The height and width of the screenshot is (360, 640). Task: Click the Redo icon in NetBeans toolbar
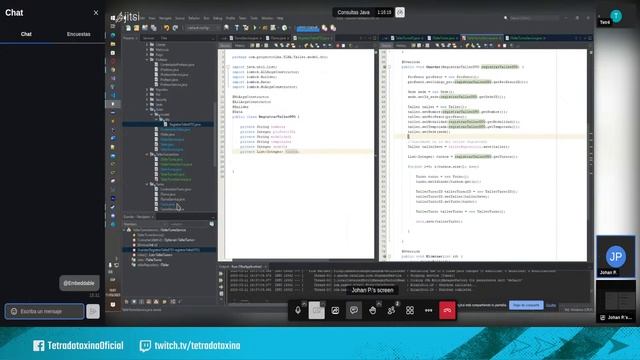(x=175, y=28)
